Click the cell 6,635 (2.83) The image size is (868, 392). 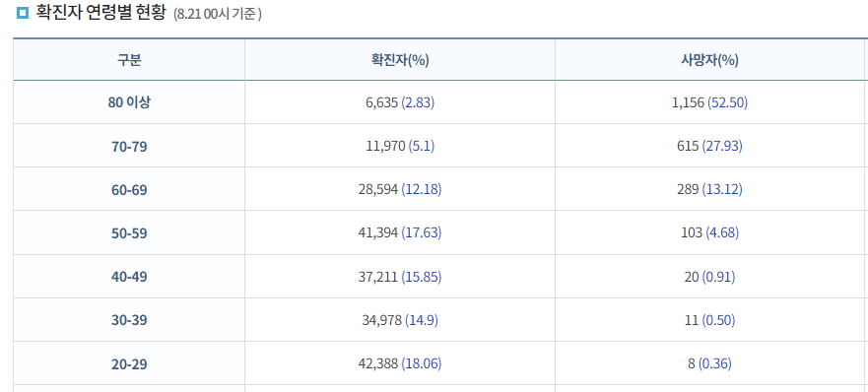pyautogui.click(x=400, y=102)
